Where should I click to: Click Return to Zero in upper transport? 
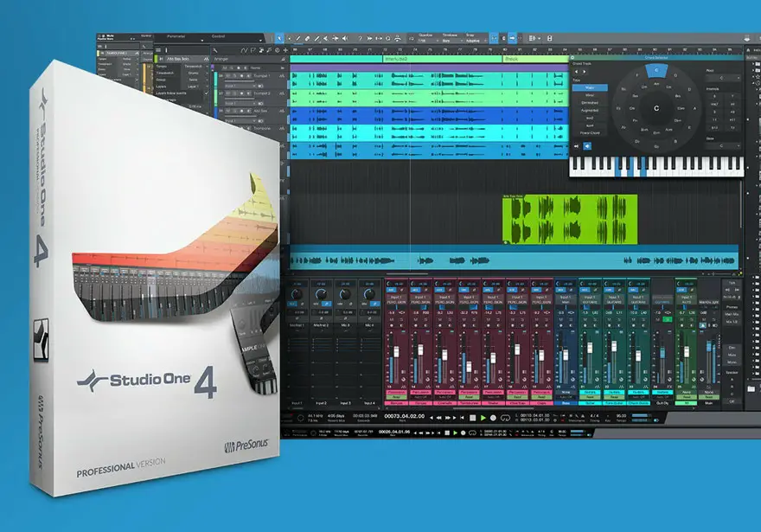point(462,418)
